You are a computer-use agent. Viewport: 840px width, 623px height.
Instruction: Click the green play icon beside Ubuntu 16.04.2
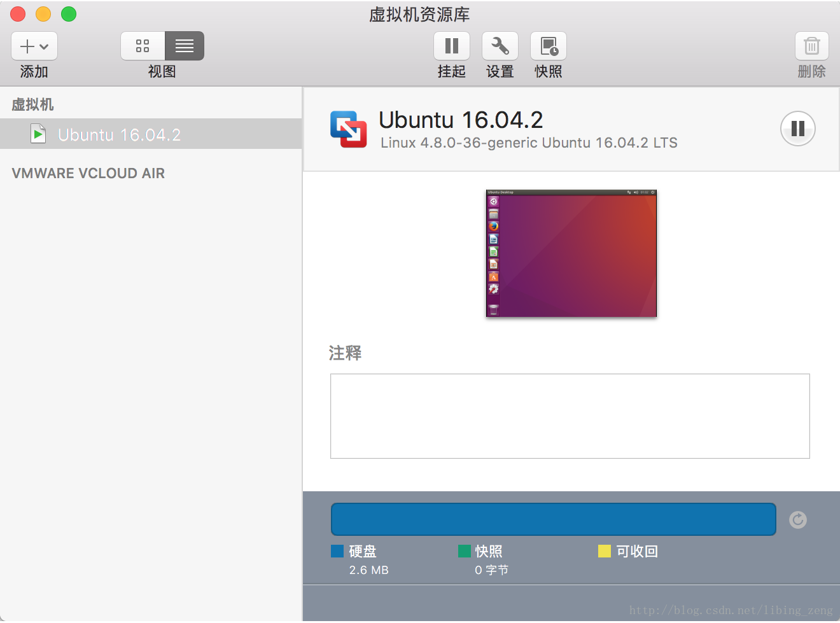click(x=38, y=134)
